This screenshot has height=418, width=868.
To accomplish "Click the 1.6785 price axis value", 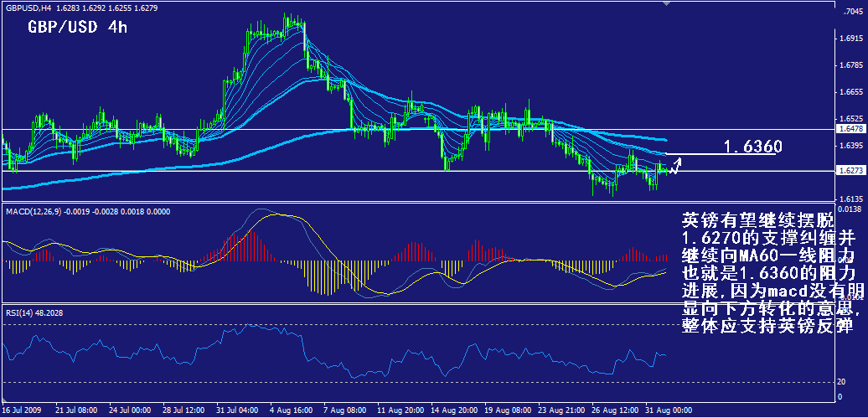I will (850, 65).
